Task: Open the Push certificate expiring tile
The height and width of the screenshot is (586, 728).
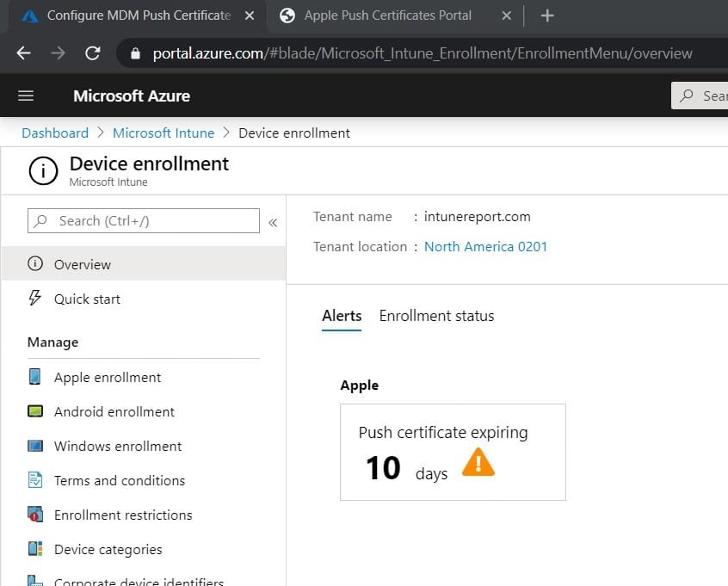Action: [x=453, y=453]
